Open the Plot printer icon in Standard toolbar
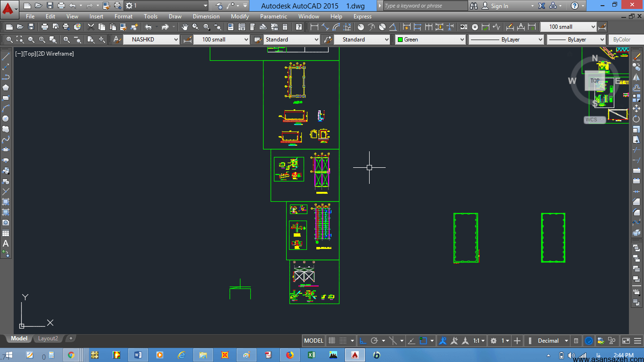This screenshot has width=644, height=362. [x=45, y=27]
